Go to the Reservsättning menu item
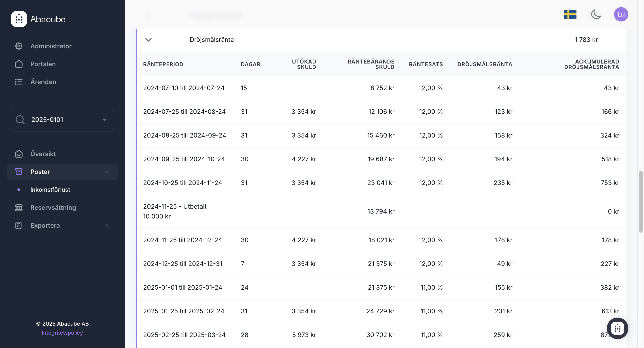Screen dimensions: 644x348 pyautogui.click(x=53, y=208)
